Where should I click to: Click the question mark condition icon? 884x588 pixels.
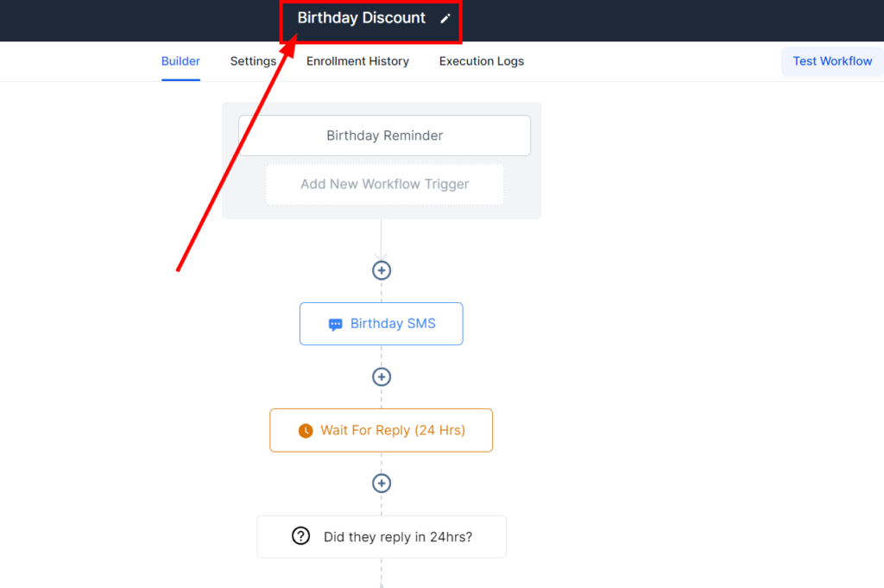tap(300, 536)
